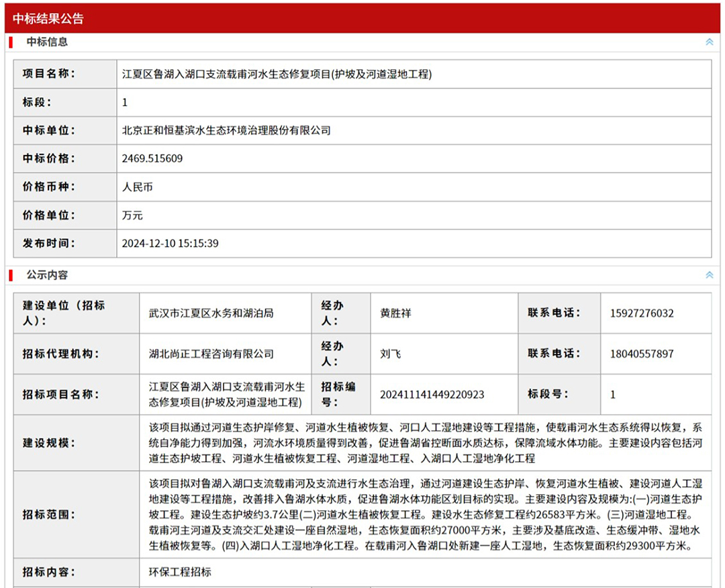Click the 中标结果公告 red title bar
The height and width of the screenshot is (588, 725).
click(x=362, y=18)
